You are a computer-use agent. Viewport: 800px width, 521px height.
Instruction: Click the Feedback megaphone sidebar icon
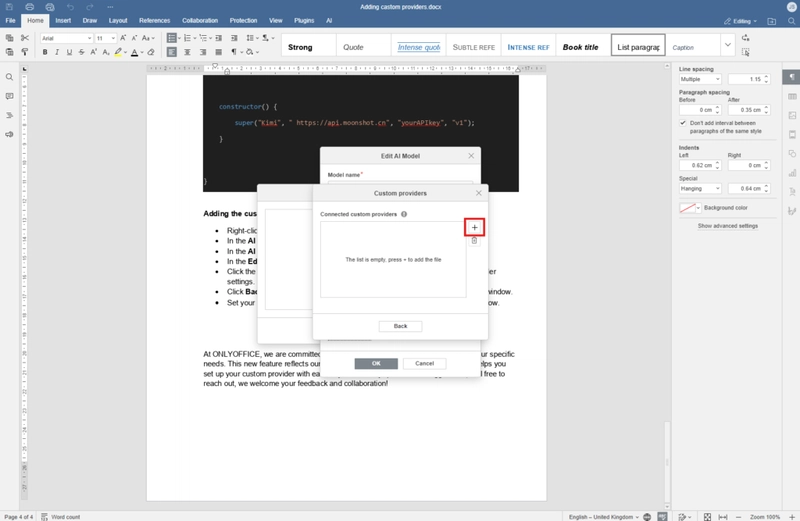[9, 135]
